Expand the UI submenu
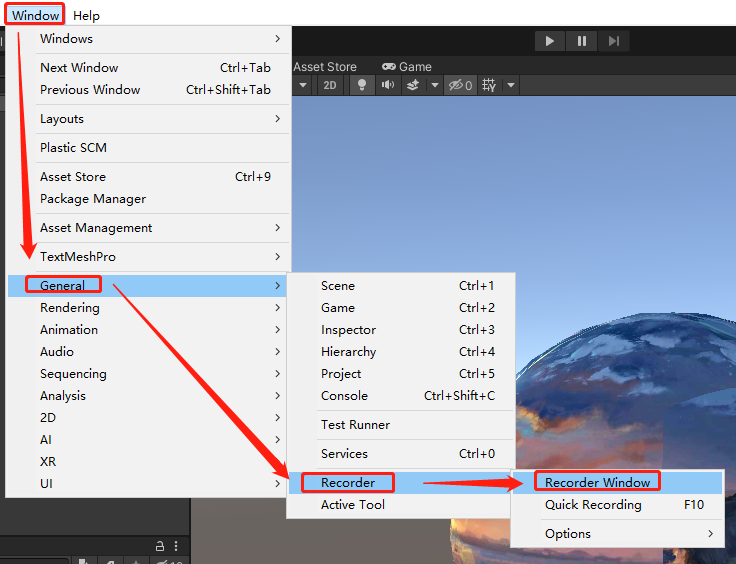The width and height of the screenshot is (736, 564). [x=148, y=484]
